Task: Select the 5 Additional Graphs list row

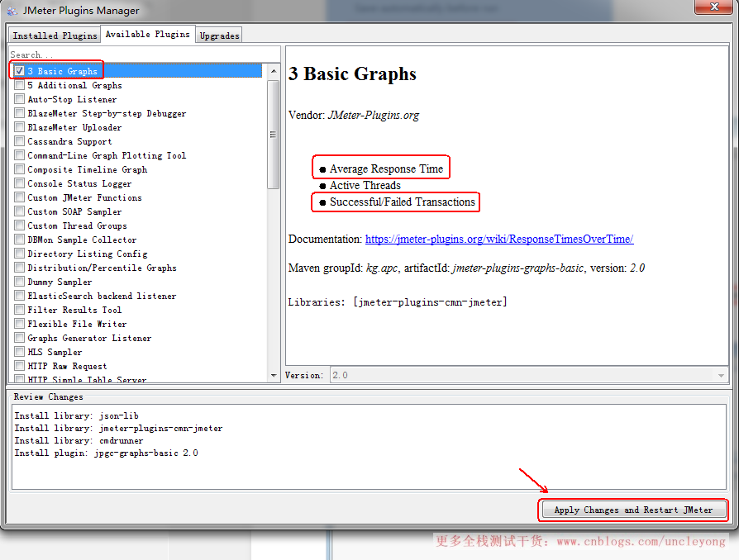Action: (137, 85)
